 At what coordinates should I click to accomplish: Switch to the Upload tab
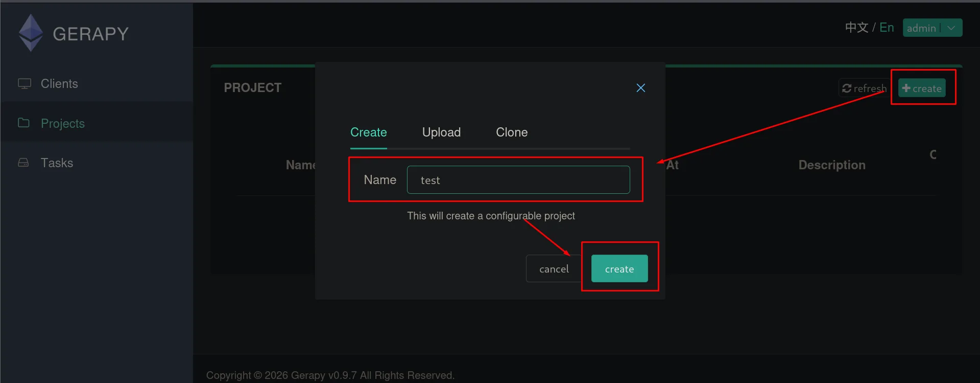pos(441,132)
